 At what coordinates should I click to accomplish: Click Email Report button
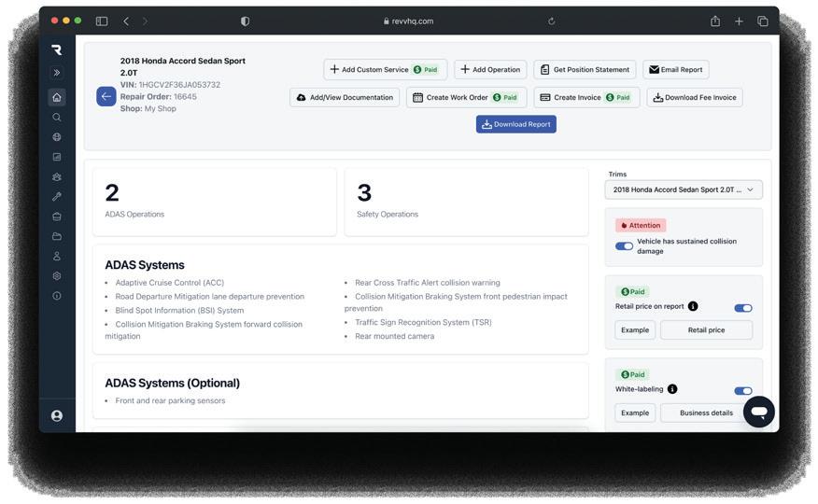tap(675, 69)
